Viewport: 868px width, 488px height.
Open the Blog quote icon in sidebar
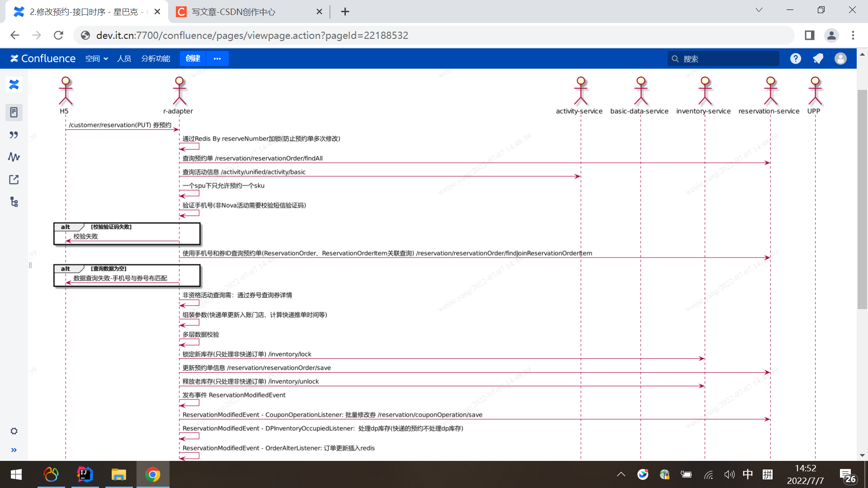[x=14, y=135]
